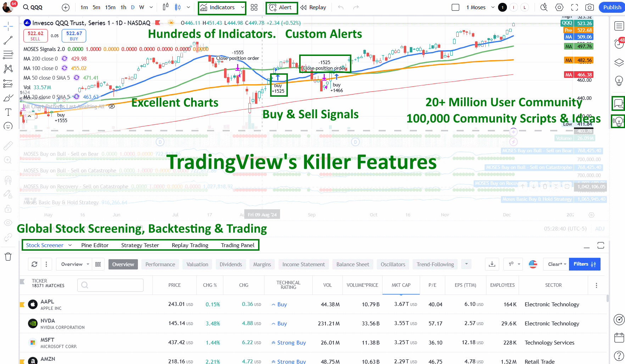Open the alerts clock panel
This screenshot has height=364, width=625.
coord(619,44)
